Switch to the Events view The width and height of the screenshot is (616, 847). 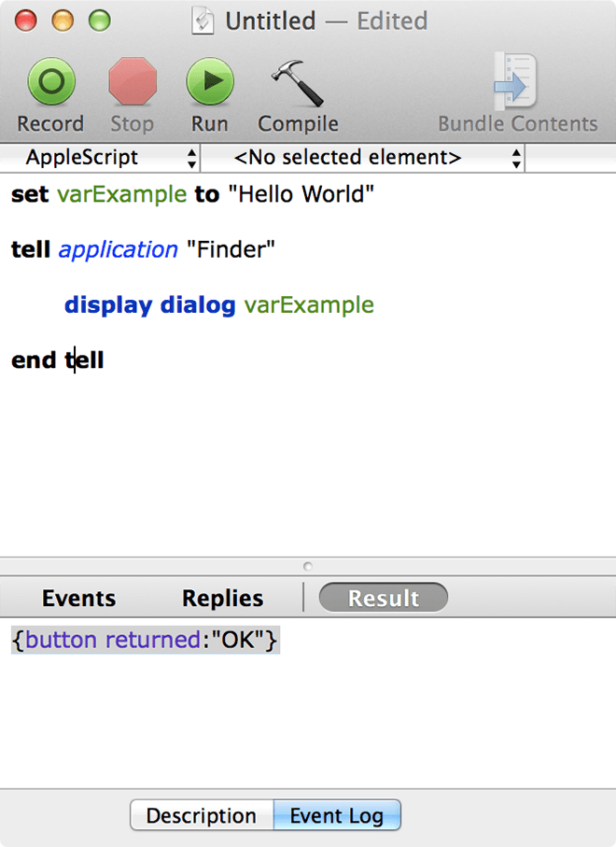(78, 598)
